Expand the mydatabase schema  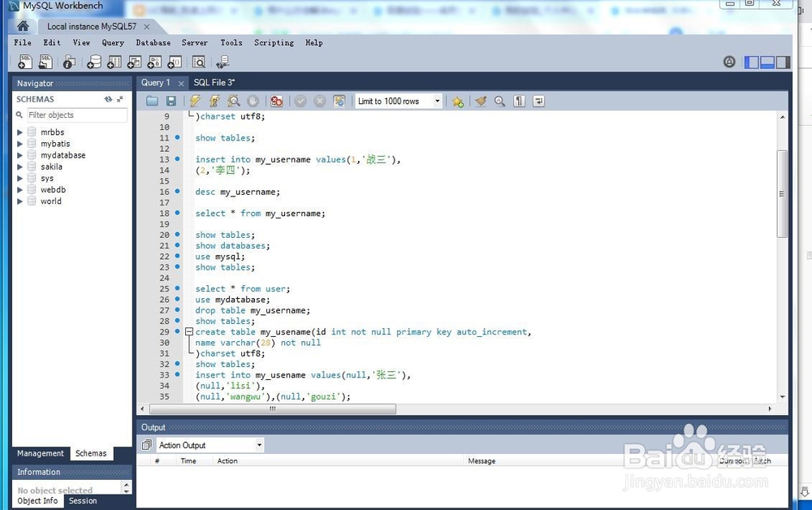click(x=19, y=155)
